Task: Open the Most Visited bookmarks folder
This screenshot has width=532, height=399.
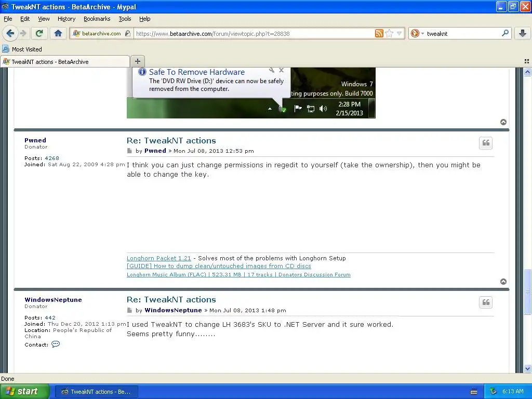Action: point(22,49)
